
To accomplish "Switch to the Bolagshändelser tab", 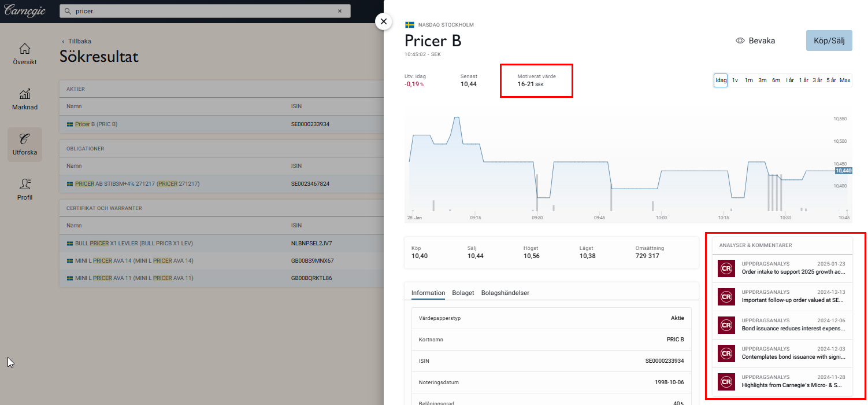I will click(x=505, y=293).
